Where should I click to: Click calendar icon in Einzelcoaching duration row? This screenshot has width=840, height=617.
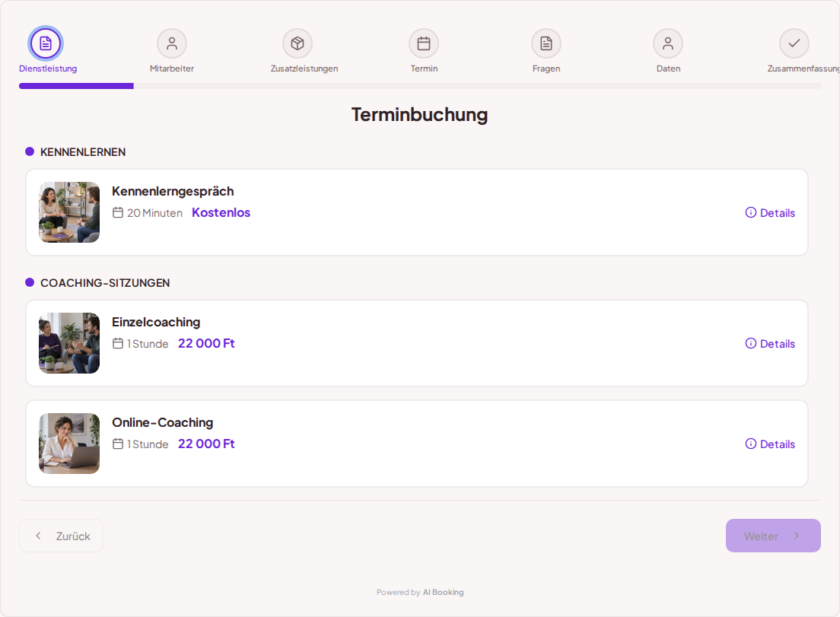click(x=118, y=343)
